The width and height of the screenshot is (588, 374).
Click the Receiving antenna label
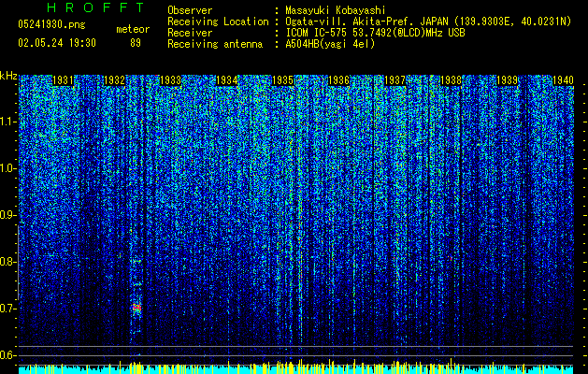tap(215, 44)
